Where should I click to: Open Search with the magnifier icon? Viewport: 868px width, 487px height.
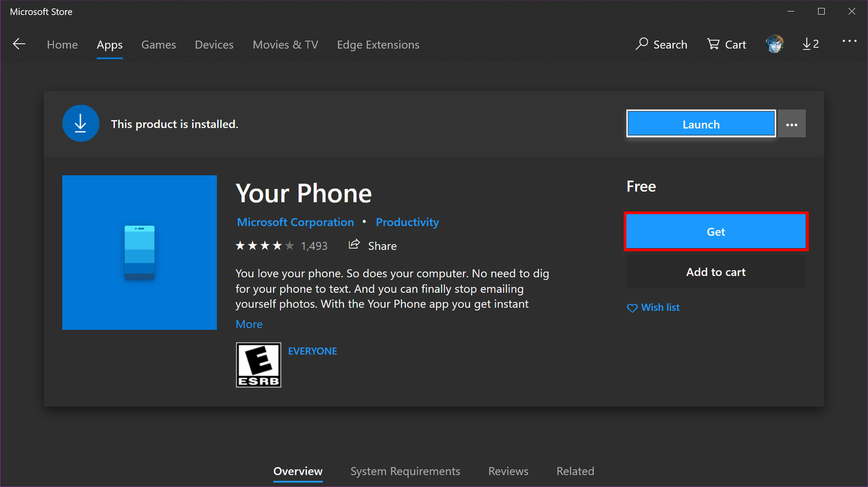coord(661,44)
